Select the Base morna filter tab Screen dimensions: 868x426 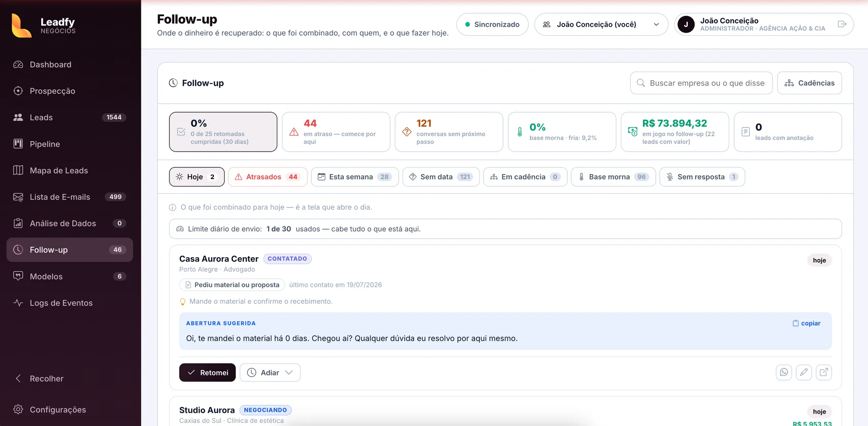tap(613, 177)
